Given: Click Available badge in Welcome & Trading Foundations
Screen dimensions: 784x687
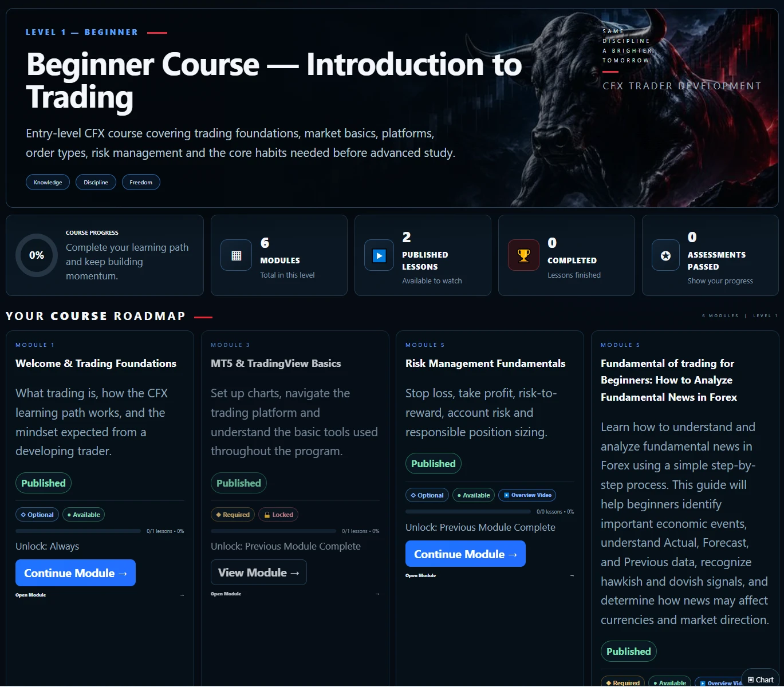Looking at the screenshot, I should [x=84, y=515].
